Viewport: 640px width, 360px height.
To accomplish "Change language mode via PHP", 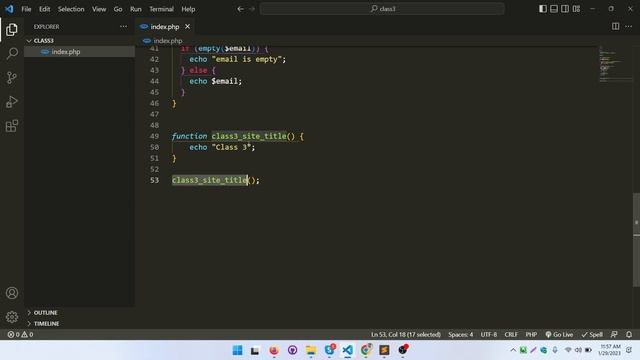I will point(531,334).
